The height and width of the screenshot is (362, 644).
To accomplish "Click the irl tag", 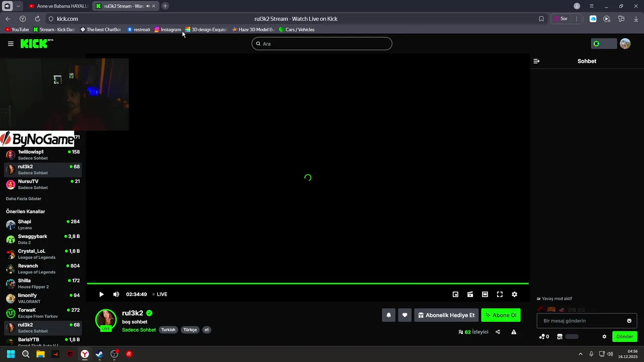I will click(x=206, y=330).
